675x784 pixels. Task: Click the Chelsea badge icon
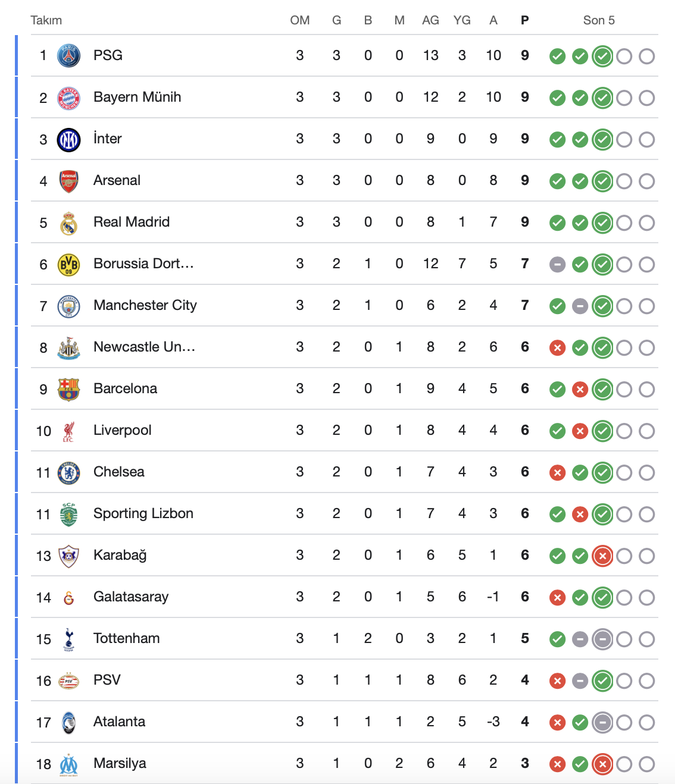pos(68,473)
